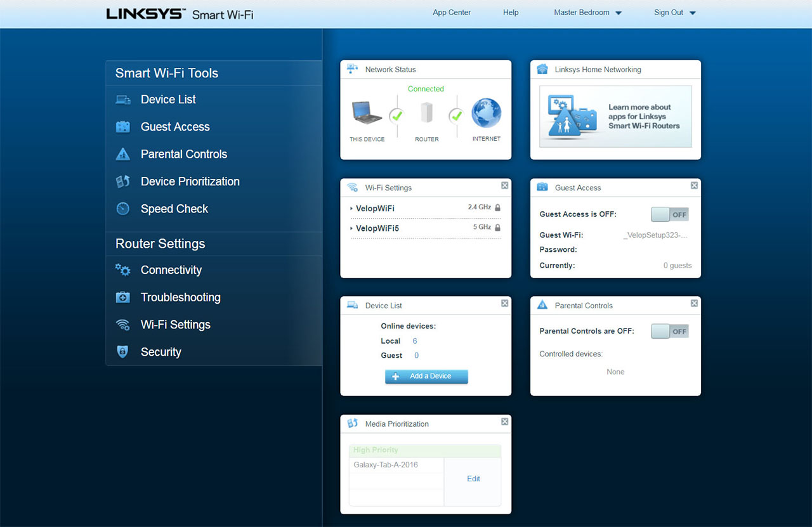812x527 pixels.
Task: Click the Local devices count 6
Action: click(x=415, y=341)
